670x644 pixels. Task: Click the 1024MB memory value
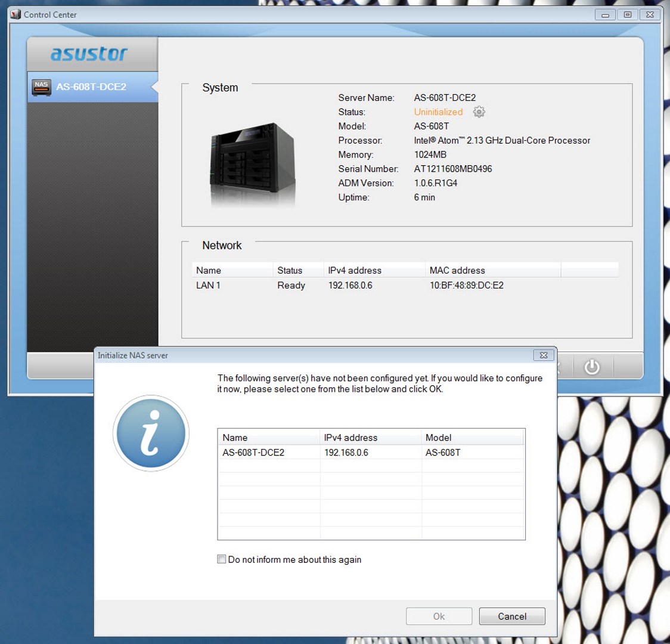pyautogui.click(x=430, y=154)
